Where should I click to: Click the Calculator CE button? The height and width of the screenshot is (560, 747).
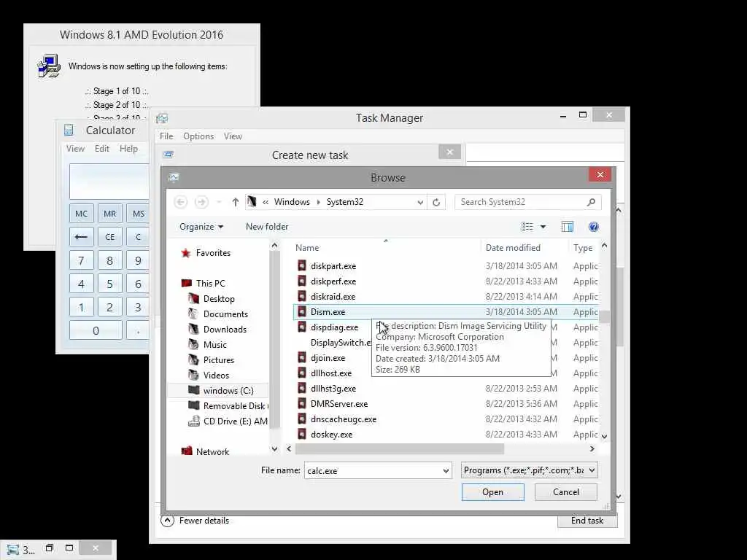[x=110, y=237]
